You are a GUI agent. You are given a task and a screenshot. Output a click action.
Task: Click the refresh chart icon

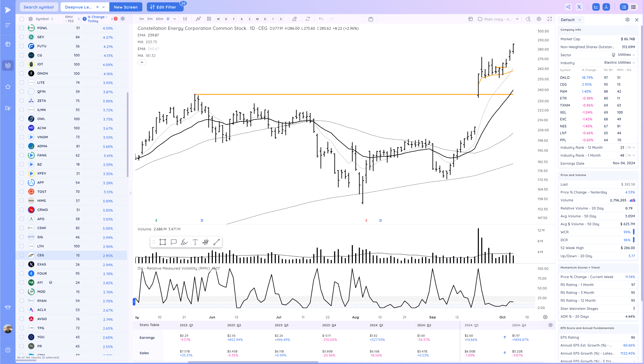point(308,19)
